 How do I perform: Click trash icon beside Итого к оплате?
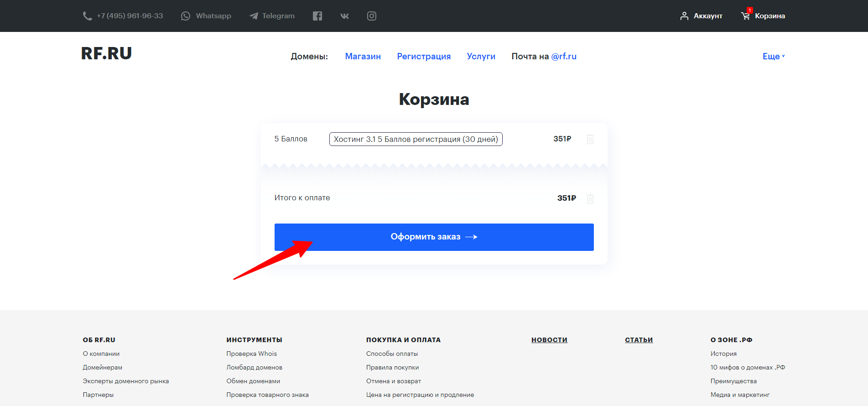click(590, 198)
